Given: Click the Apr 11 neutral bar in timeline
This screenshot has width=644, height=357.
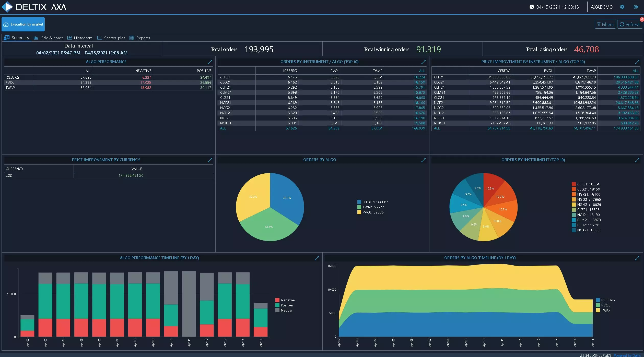Looking at the screenshot, I should click(x=189, y=304).
